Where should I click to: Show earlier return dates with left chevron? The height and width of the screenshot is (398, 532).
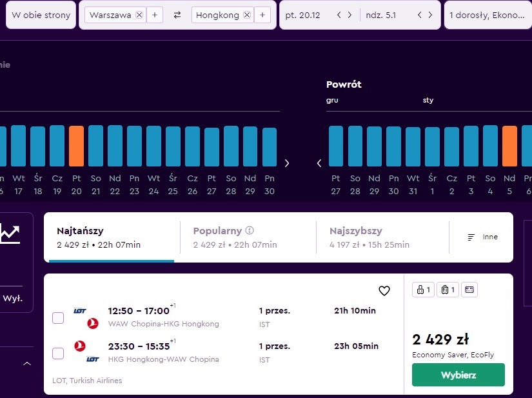pos(319,163)
